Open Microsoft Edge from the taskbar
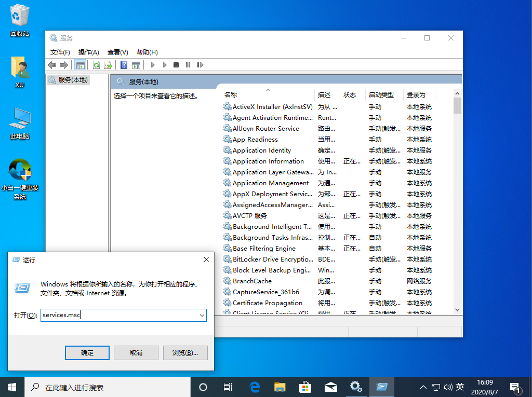This screenshot has width=532, height=397. pyautogui.click(x=255, y=387)
